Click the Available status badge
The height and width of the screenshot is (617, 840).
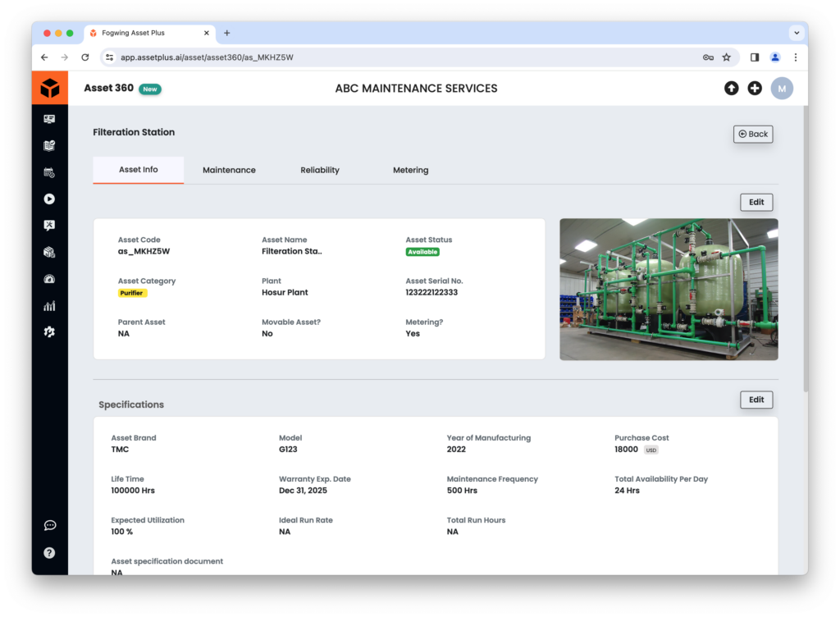(x=422, y=252)
